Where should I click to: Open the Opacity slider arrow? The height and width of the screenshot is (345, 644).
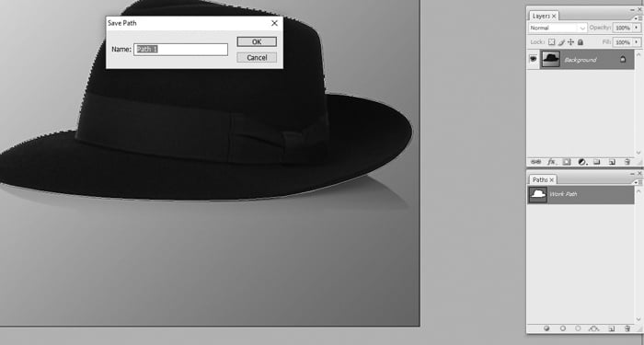(637, 28)
